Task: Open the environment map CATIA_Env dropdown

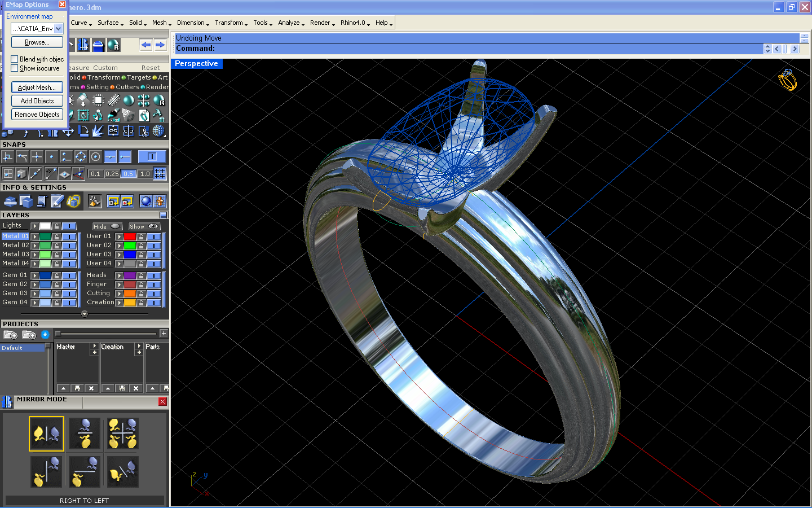Action: [59, 28]
